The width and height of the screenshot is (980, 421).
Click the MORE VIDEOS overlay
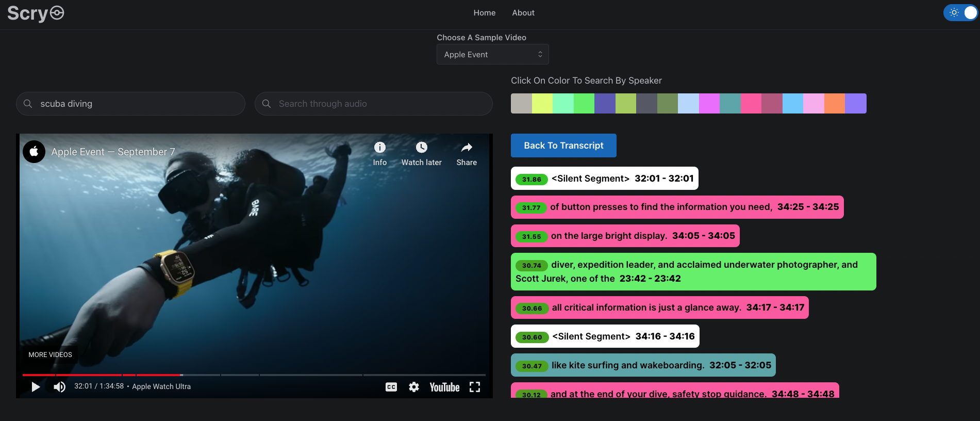[x=50, y=355]
